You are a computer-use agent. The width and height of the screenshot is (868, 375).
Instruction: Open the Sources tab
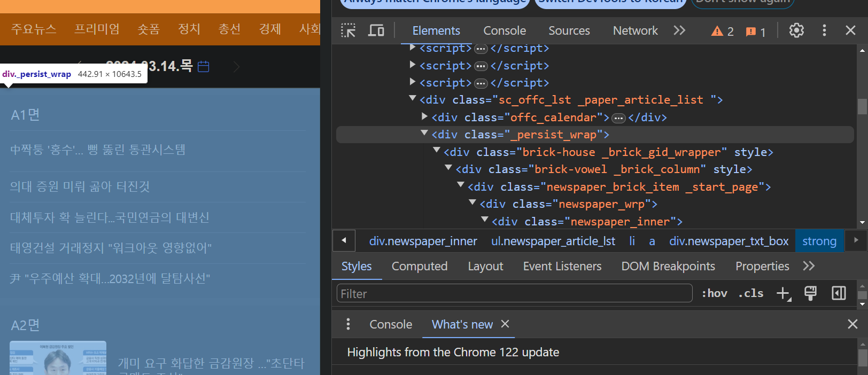(569, 30)
